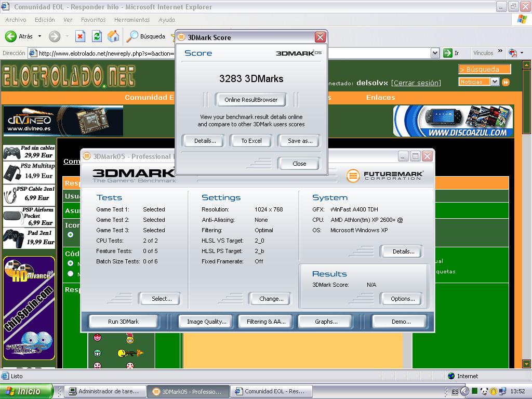Screen dimensions: 532x399
Task: Click the divineo.es banner
Action: pos(63,121)
